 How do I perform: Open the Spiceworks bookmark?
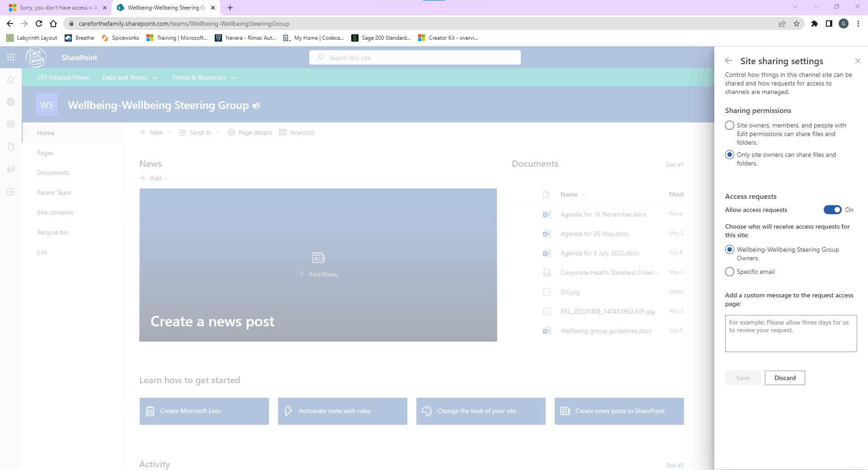120,38
